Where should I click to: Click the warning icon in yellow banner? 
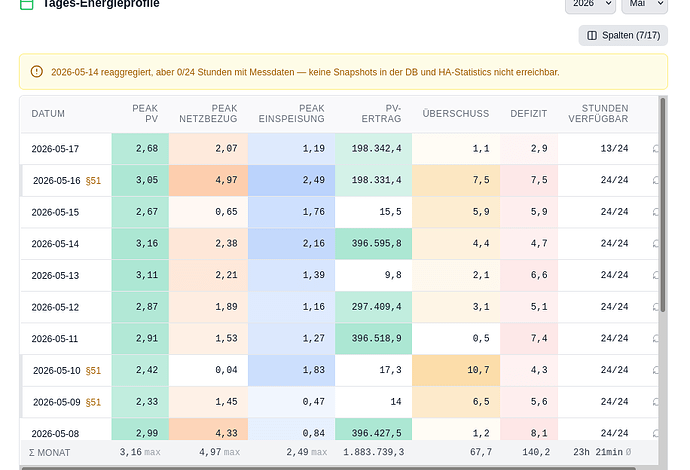point(37,71)
